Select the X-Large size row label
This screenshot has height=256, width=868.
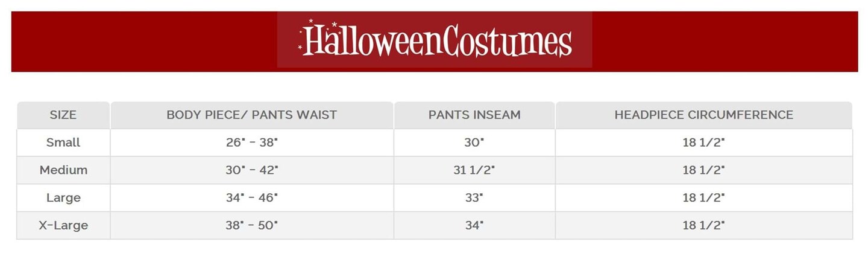pyautogui.click(x=63, y=225)
